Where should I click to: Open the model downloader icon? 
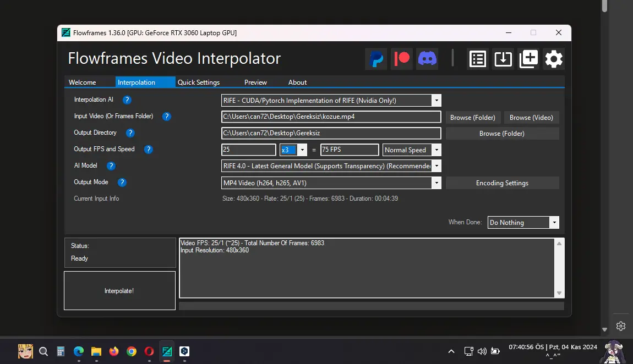(503, 59)
